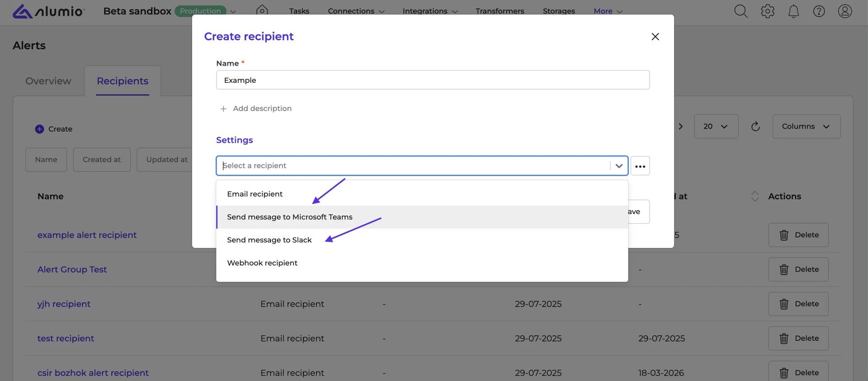The height and width of the screenshot is (381, 868).
Task: Open the Transformers menu item
Action: pyautogui.click(x=500, y=11)
